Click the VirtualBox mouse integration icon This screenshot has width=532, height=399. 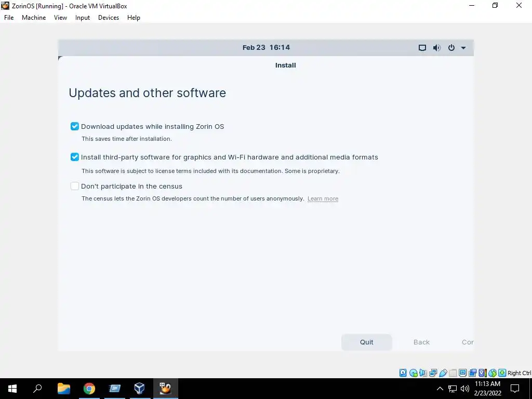point(493,373)
